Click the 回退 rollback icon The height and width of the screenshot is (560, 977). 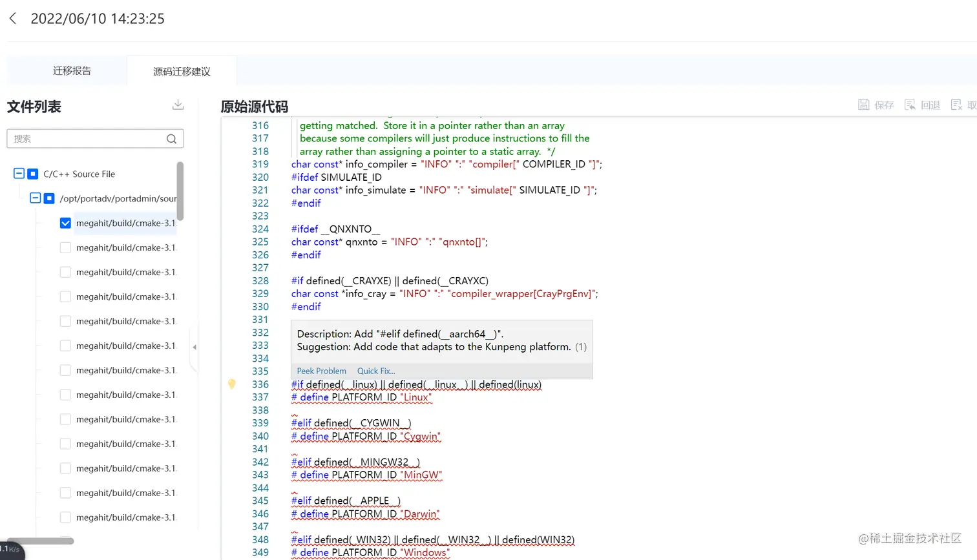911,105
